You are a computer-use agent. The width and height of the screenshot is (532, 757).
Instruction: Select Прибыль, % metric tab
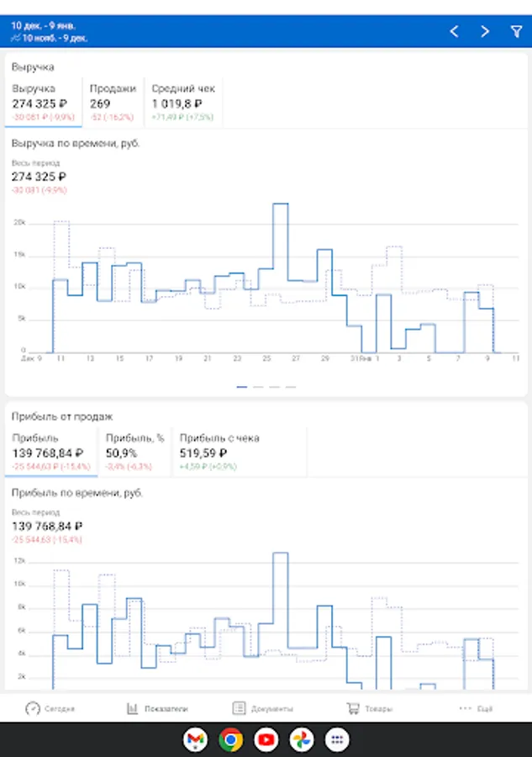tap(134, 452)
